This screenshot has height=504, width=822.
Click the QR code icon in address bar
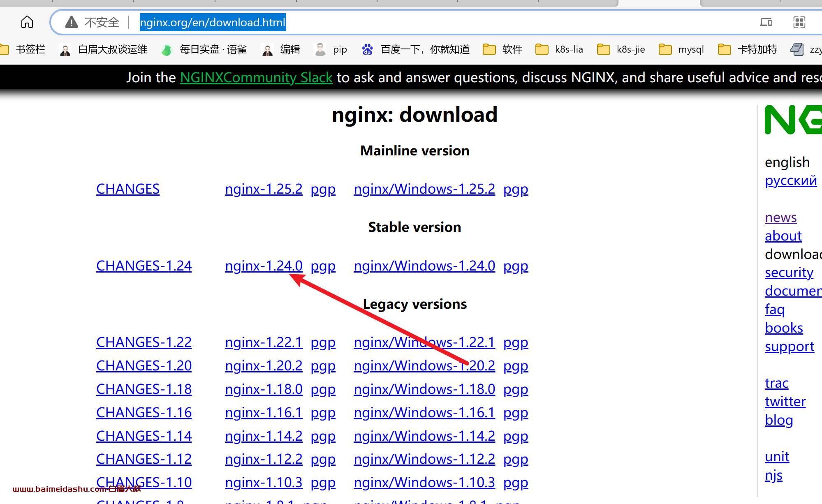799,22
